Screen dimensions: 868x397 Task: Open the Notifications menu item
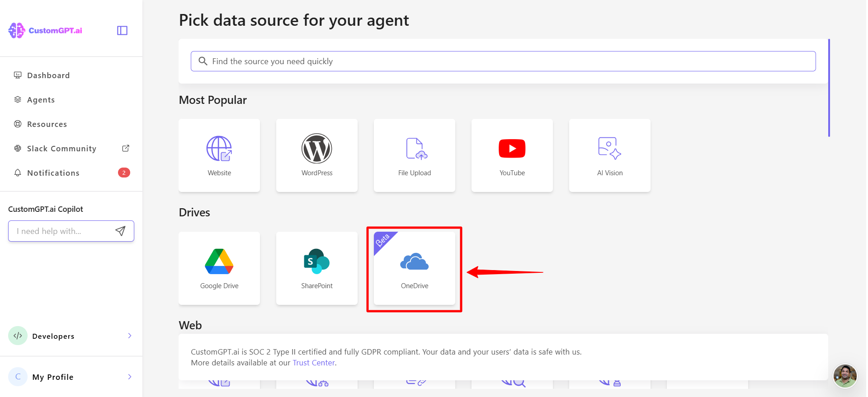tap(53, 173)
